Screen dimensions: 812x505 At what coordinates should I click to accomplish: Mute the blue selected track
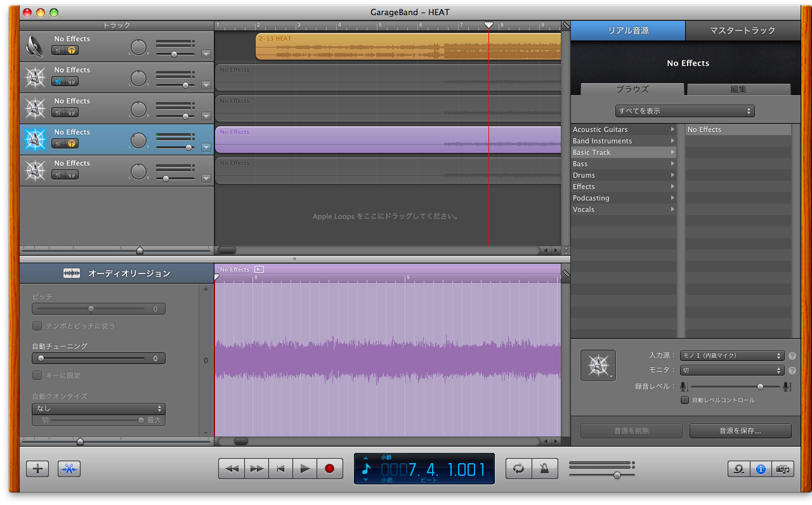pyautogui.click(x=59, y=143)
